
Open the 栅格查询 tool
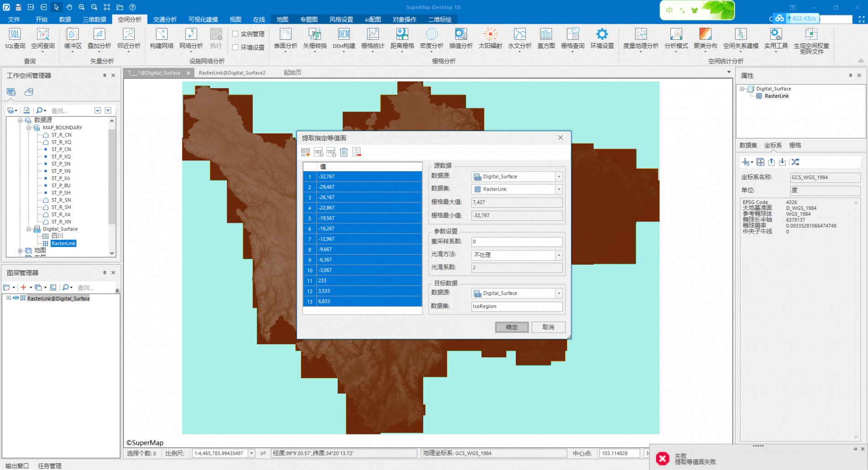point(572,39)
